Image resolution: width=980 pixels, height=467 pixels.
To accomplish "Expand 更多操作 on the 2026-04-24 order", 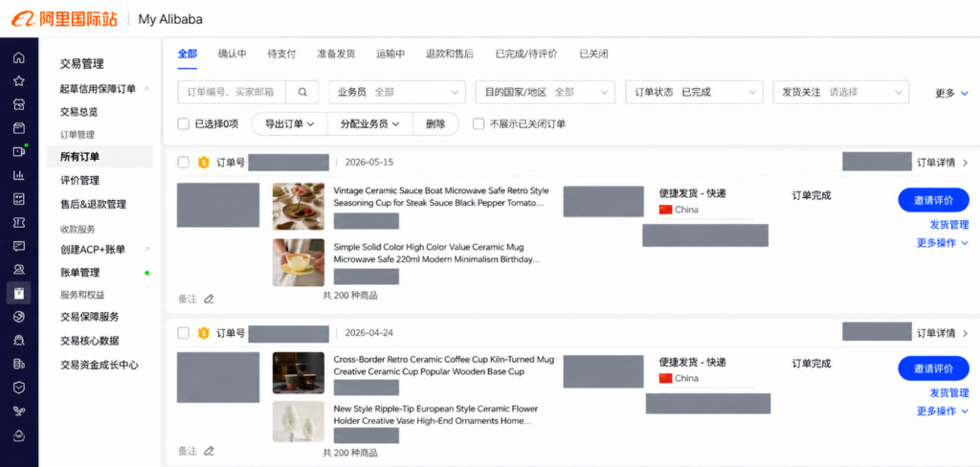I will 943,411.
